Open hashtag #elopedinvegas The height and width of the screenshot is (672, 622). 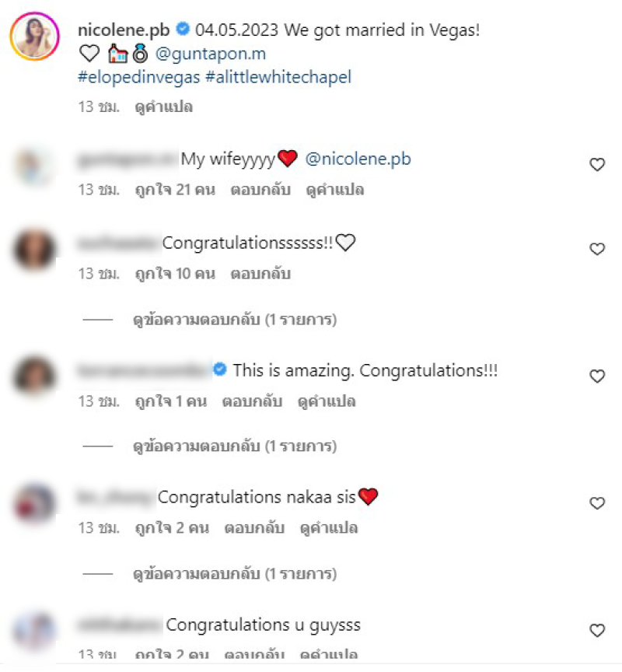point(139,77)
